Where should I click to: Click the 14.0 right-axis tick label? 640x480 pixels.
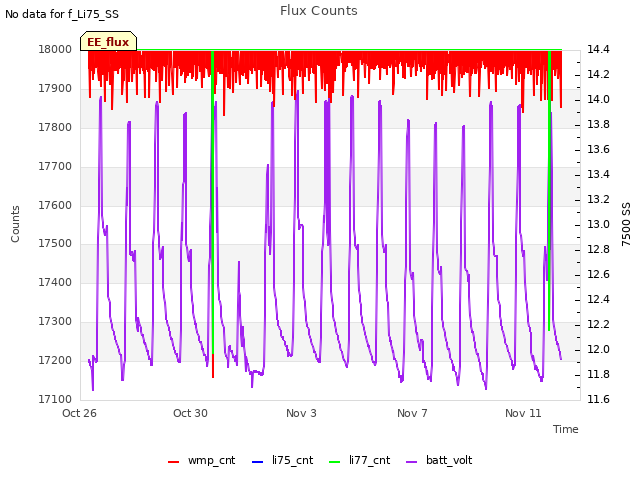(x=598, y=100)
